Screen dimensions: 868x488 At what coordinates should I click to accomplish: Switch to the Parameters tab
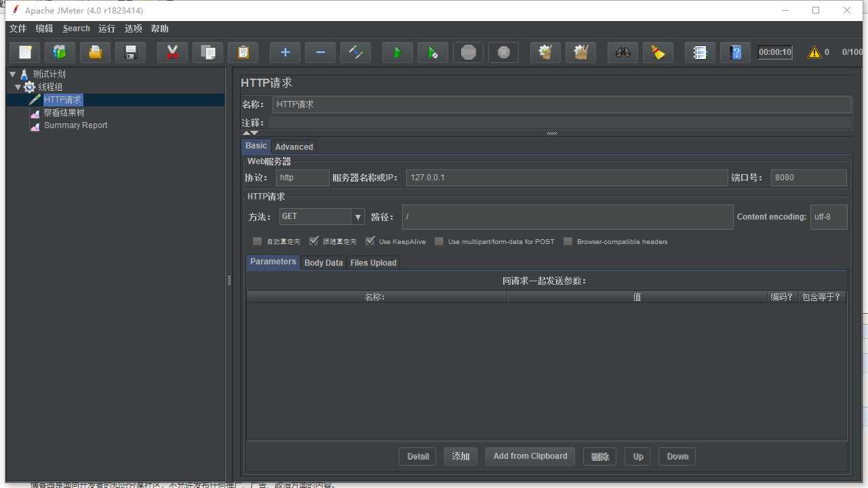pos(273,262)
